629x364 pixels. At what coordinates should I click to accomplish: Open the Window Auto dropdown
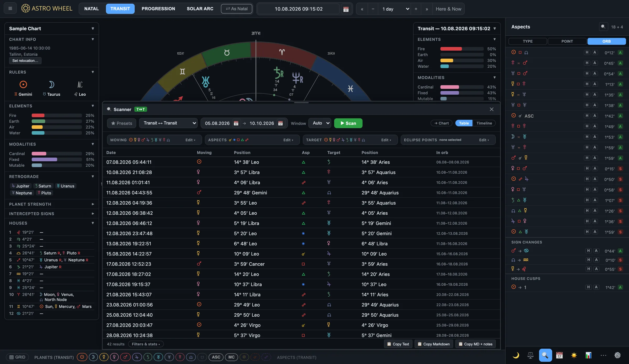click(x=320, y=123)
